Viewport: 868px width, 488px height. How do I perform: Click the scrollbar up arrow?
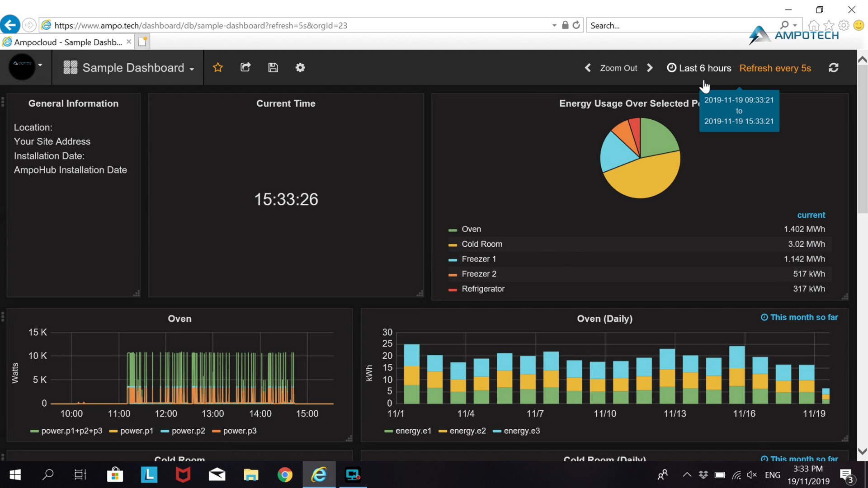[862, 59]
